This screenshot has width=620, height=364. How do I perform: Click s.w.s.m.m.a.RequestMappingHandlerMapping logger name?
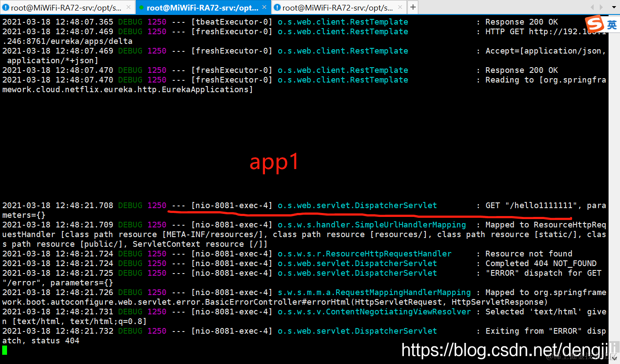pos(374,292)
